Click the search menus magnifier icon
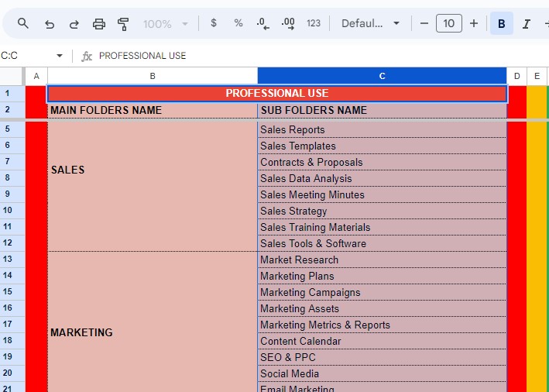The image size is (549, 392). point(23,23)
